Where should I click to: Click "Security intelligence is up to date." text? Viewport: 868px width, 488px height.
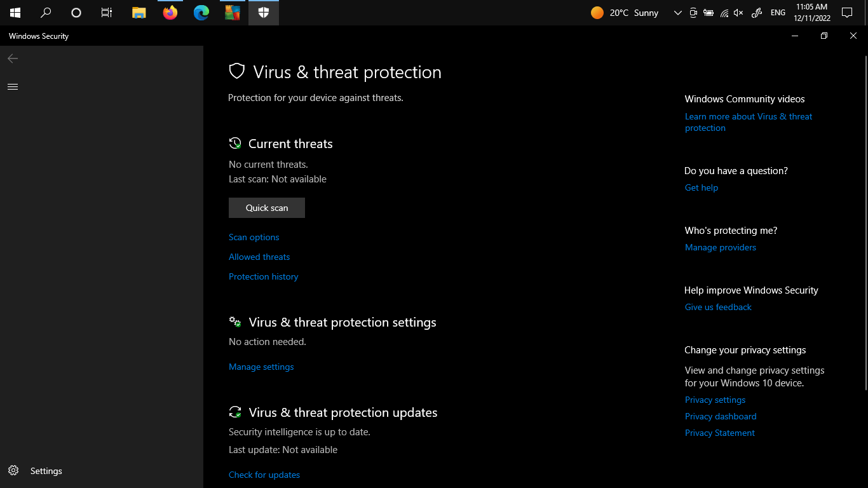pyautogui.click(x=299, y=432)
